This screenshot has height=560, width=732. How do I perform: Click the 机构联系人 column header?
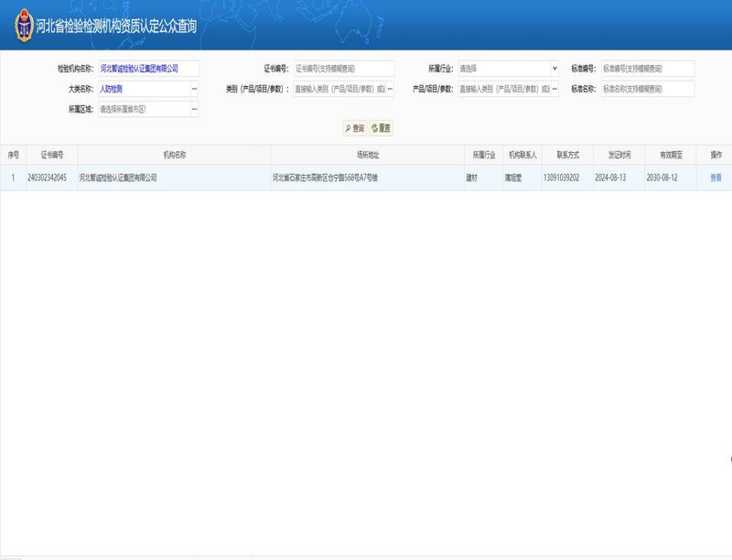pyautogui.click(x=522, y=155)
